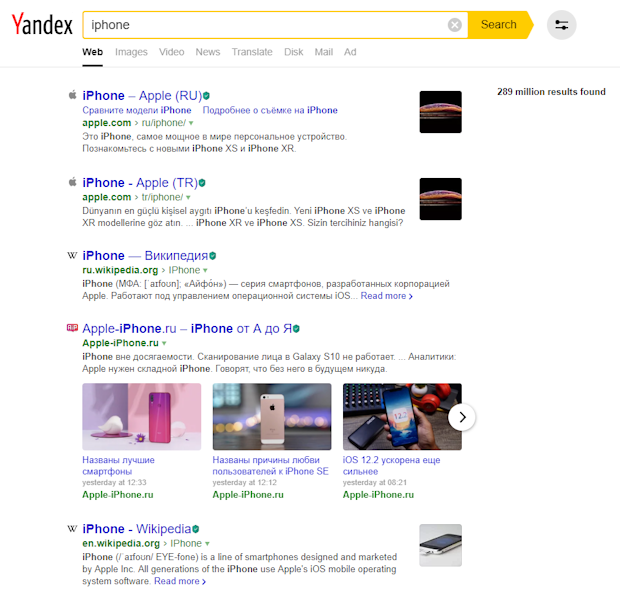
Task: Click the Yandex logo
Action: pos(42,25)
